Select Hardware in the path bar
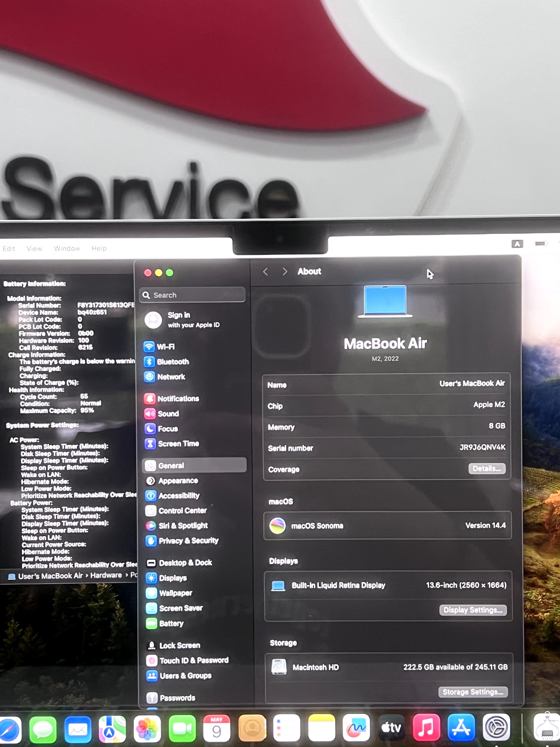 point(106,575)
